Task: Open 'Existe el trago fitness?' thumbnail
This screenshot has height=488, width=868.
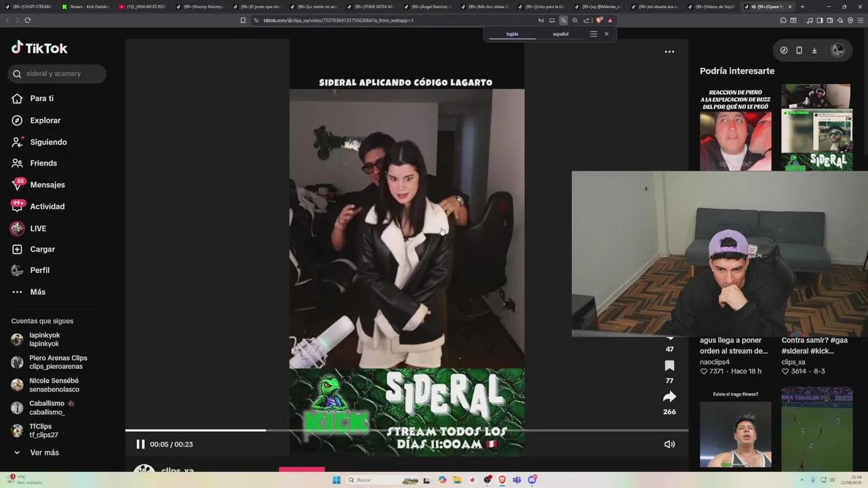Action: [735, 428]
